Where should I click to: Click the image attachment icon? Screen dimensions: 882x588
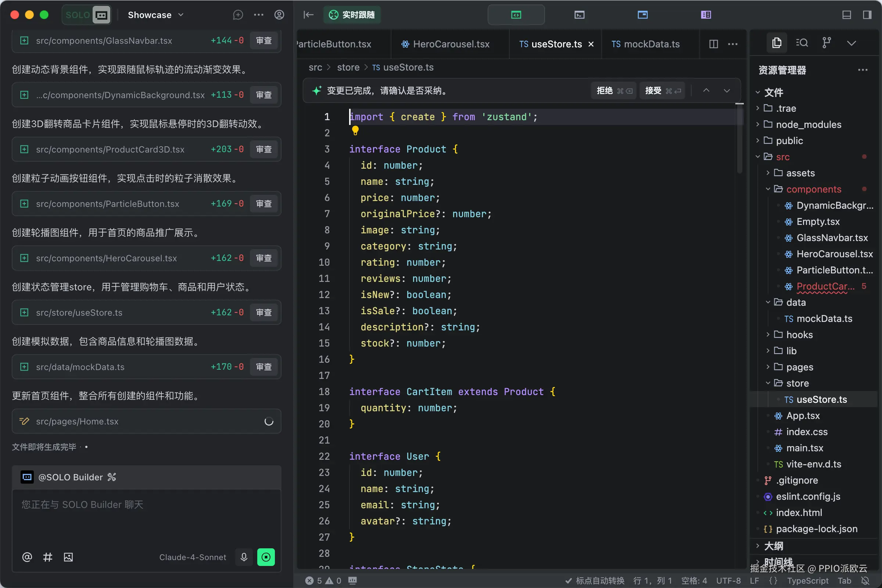[x=68, y=557]
